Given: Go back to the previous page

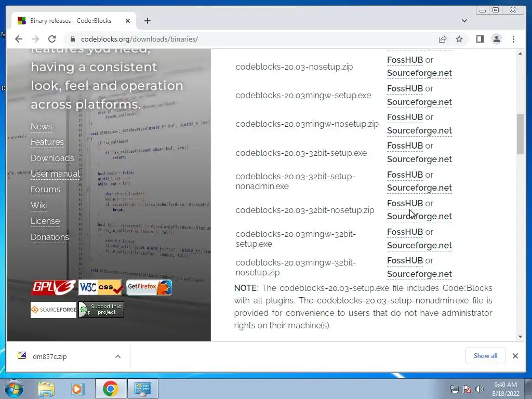Looking at the screenshot, I should click(x=19, y=39).
